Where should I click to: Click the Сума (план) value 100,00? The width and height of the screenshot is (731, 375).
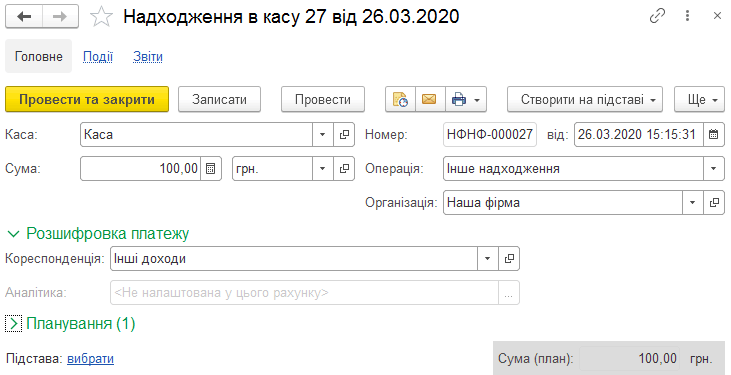point(629,359)
